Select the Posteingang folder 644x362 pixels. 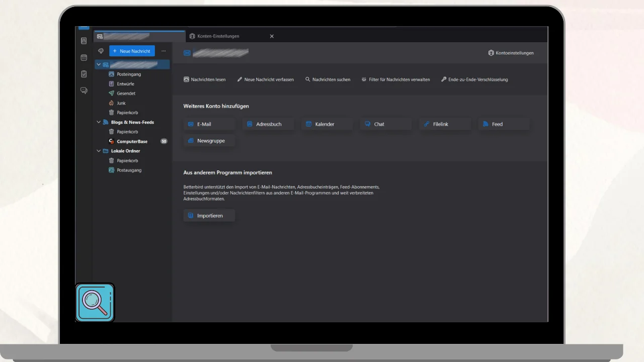pos(129,74)
